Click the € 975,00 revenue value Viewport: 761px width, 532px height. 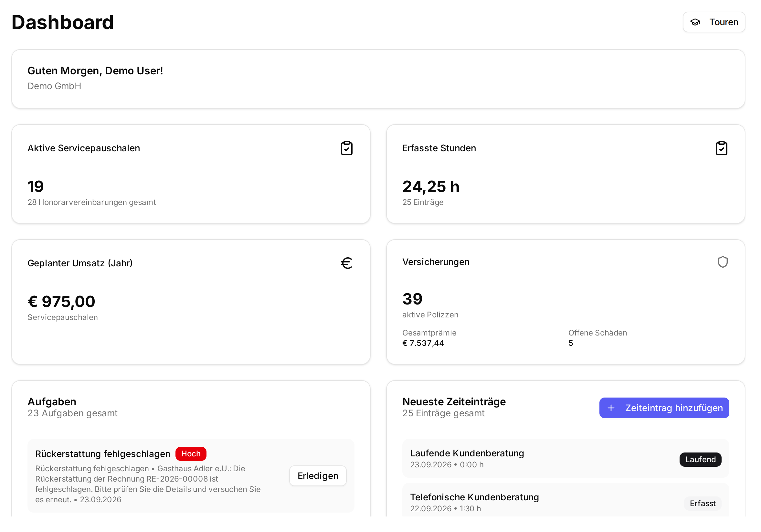point(61,301)
